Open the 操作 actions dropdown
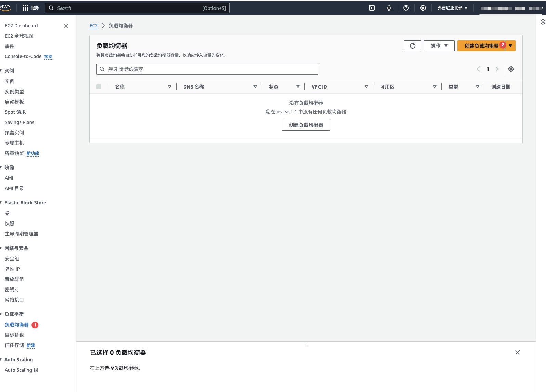The height and width of the screenshot is (392, 546). click(x=439, y=46)
